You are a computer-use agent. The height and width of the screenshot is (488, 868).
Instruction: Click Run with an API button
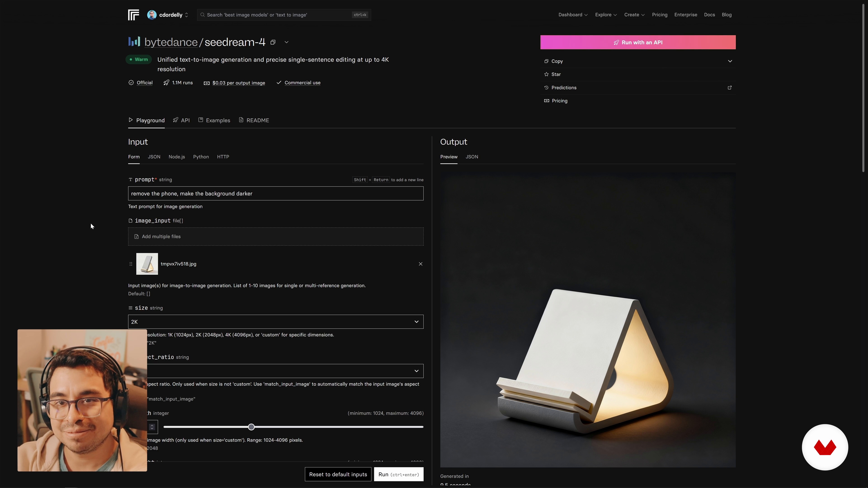click(637, 42)
